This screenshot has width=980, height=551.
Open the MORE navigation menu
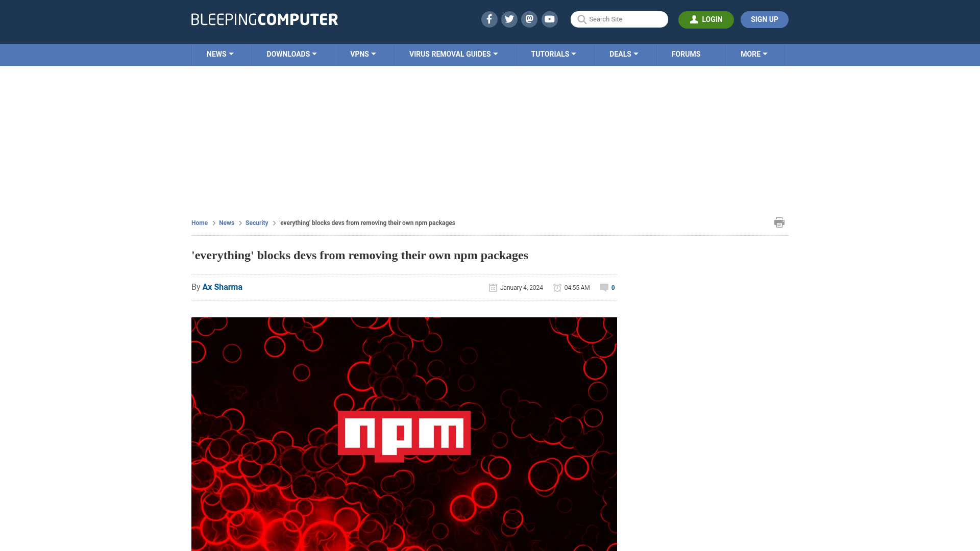pyautogui.click(x=754, y=54)
